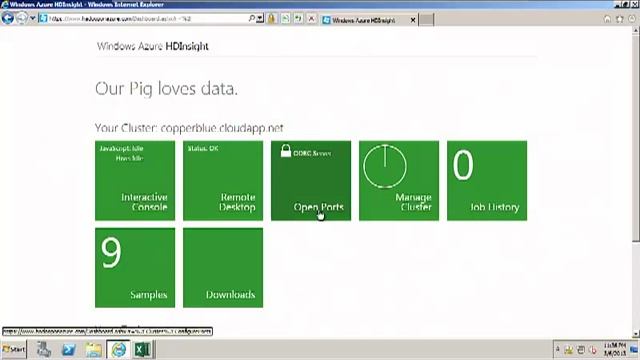The image size is (640, 360).
Task: Click the browser Back arrow button
Action: click(x=8, y=18)
